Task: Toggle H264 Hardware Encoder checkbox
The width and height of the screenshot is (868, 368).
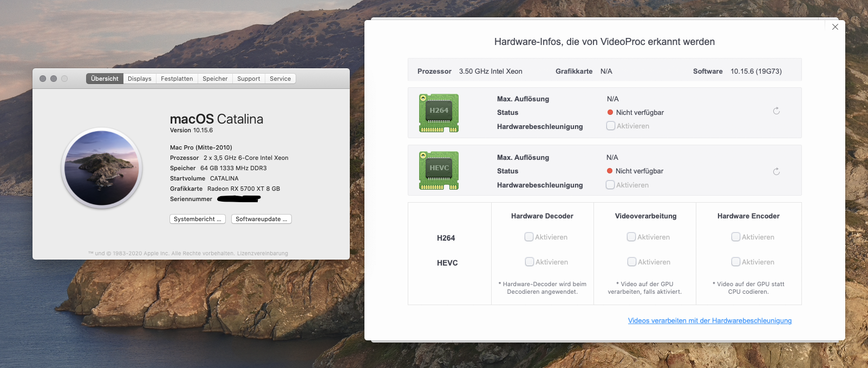Action: click(x=736, y=237)
